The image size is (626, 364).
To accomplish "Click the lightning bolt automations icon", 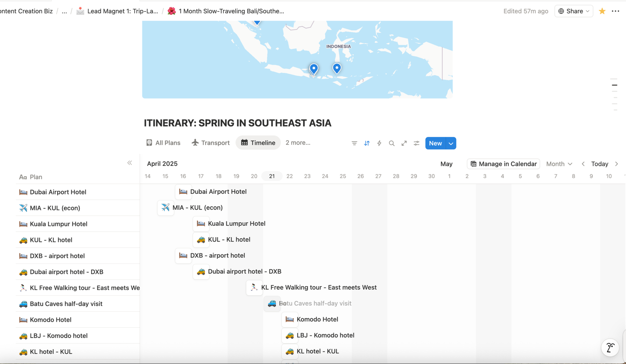I will point(379,143).
